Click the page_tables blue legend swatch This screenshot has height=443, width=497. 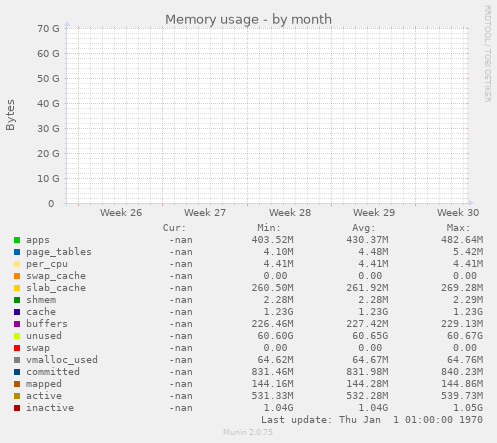[x=17, y=252]
